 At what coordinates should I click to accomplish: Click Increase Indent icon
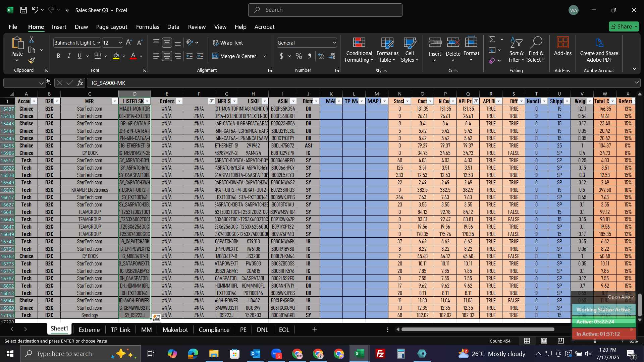pos(200,56)
